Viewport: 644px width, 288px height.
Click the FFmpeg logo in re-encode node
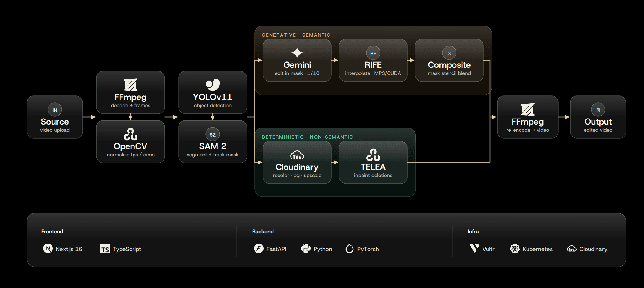point(528,109)
